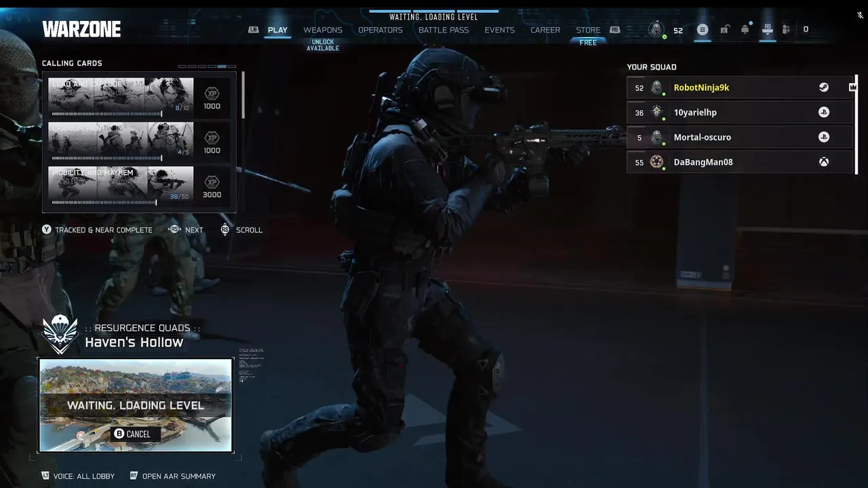The image size is (868, 488).
Task: Click XP 3000 reward for Mobility and Mayhem
Action: pyautogui.click(x=212, y=186)
